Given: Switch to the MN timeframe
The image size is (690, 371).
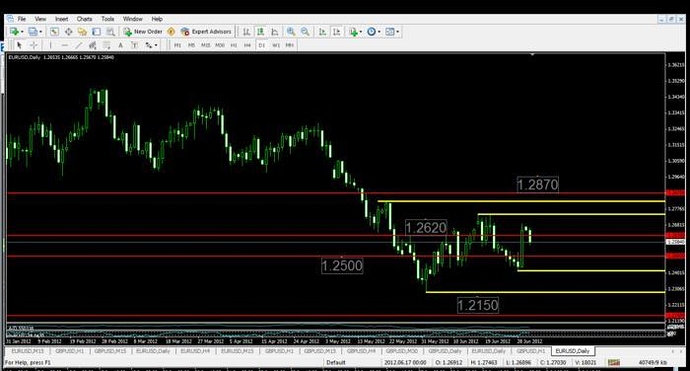Looking at the screenshot, I should point(290,45).
